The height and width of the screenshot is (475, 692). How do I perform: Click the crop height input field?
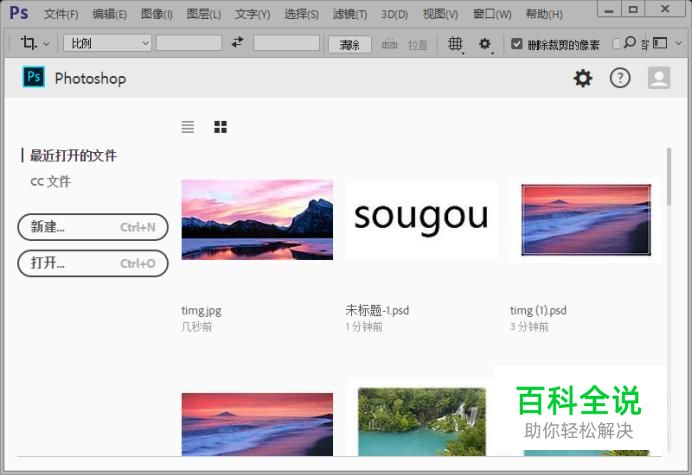286,43
